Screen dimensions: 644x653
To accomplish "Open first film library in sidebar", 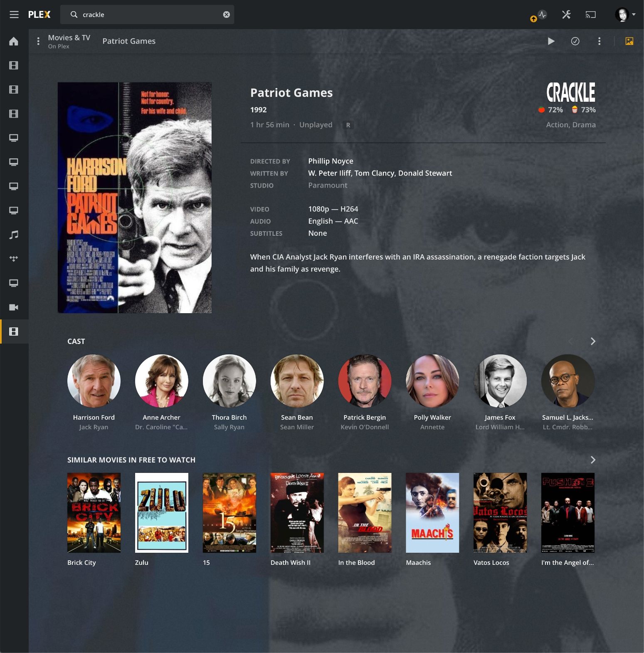I will click(x=14, y=65).
